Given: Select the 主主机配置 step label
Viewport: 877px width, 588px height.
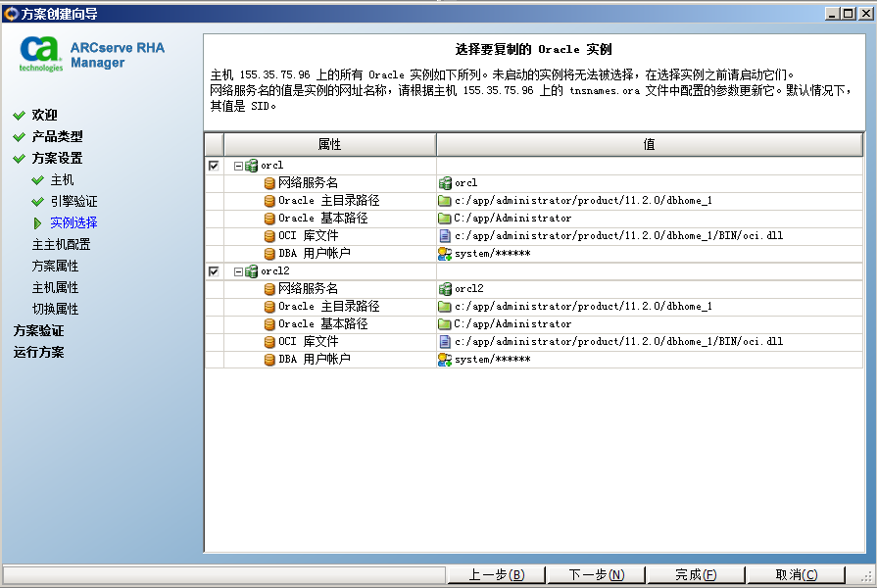Looking at the screenshot, I should (x=61, y=244).
